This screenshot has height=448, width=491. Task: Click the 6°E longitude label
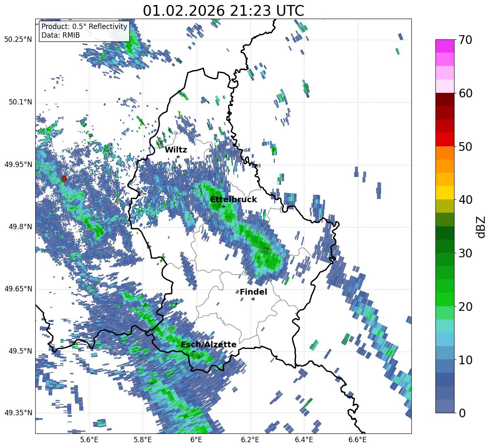click(x=196, y=440)
